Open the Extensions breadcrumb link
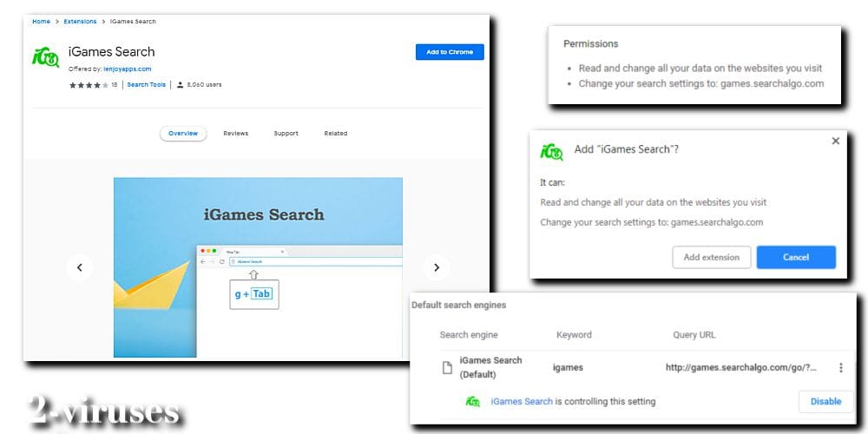The width and height of the screenshot is (868, 434). click(80, 22)
